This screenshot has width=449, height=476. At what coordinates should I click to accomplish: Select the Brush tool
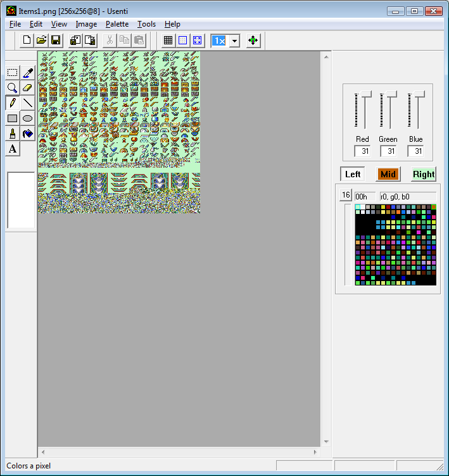tap(13, 134)
